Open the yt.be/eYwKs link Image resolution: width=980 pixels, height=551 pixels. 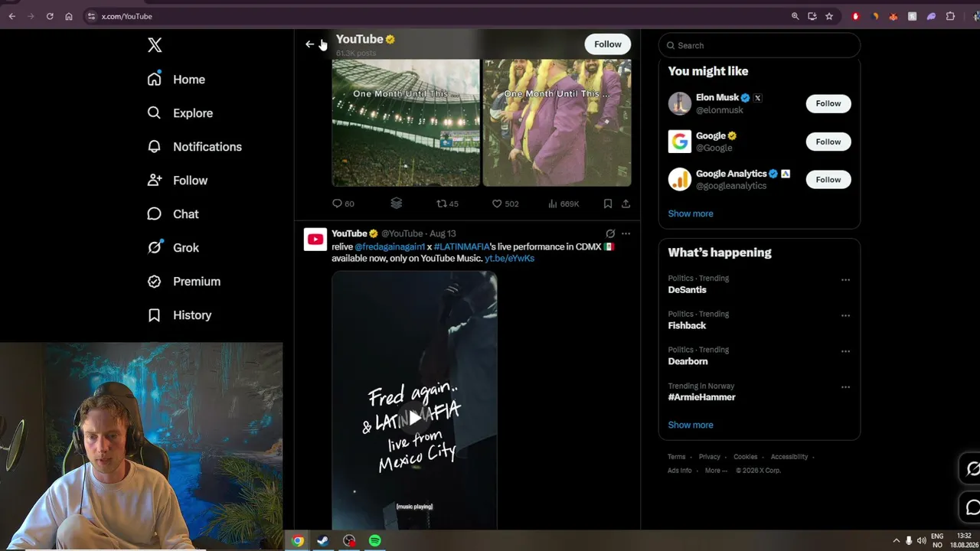[x=509, y=259]
